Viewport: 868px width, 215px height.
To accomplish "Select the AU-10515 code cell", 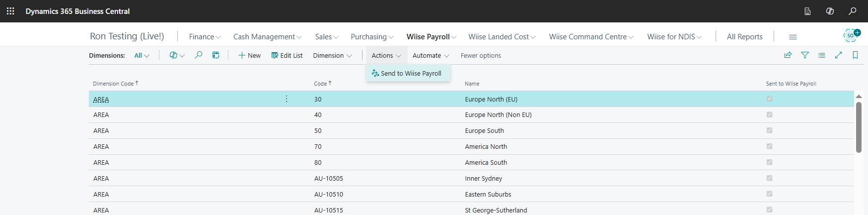I will tap(328, 210).
